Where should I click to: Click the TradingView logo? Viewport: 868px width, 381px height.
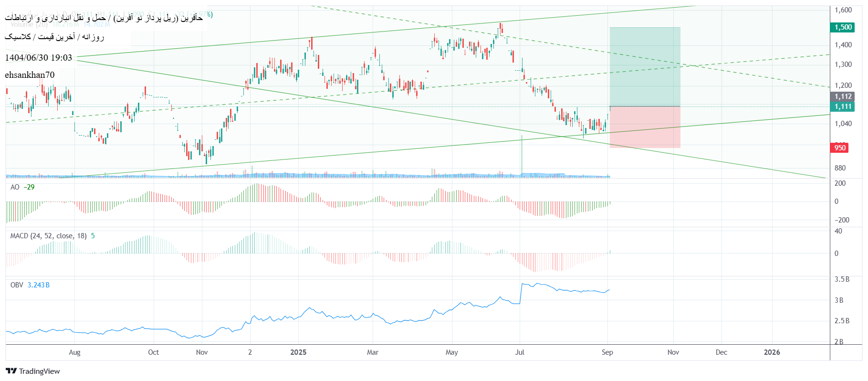(x=33, y=371)
